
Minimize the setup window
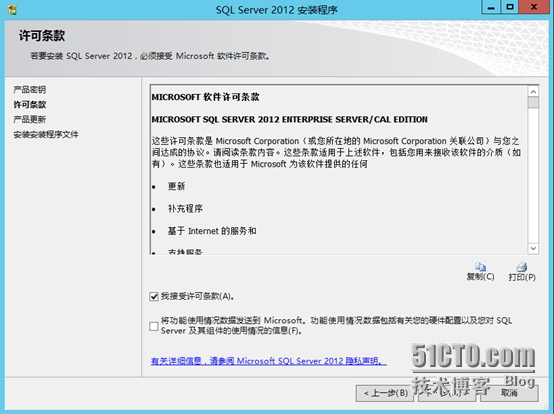491,7
